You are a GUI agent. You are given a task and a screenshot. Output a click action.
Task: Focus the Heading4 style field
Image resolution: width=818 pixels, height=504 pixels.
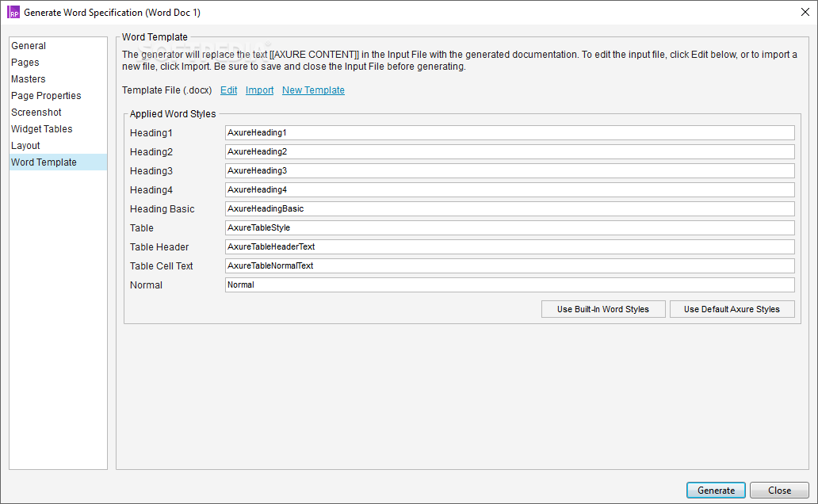pyautogui.click(x=510, y=190)
